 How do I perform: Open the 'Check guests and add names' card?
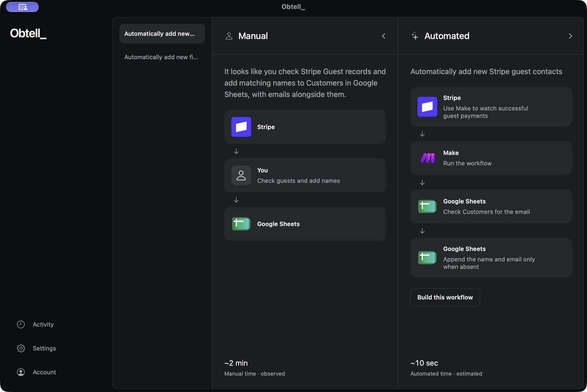click(x=305, y=175)
